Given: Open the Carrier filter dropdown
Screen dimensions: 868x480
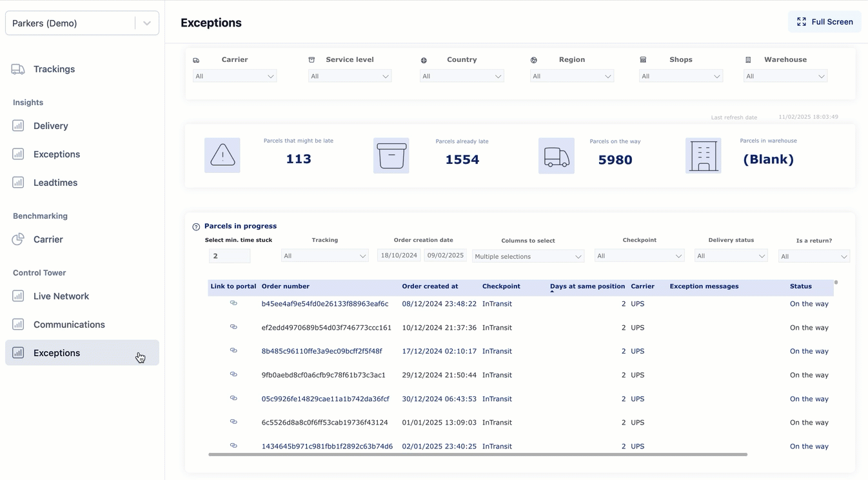Looking at the screenshot, I should (234, 75).
